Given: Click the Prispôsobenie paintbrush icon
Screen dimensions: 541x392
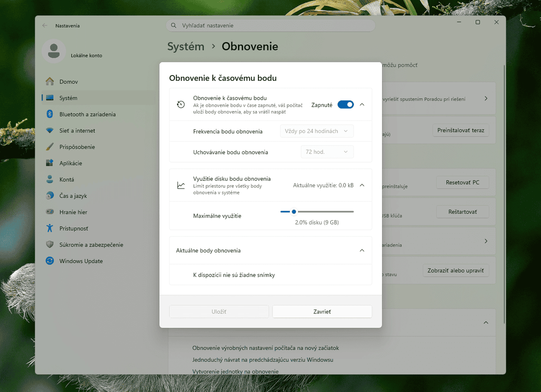Looking at the screenshot, I should point(50,147).
